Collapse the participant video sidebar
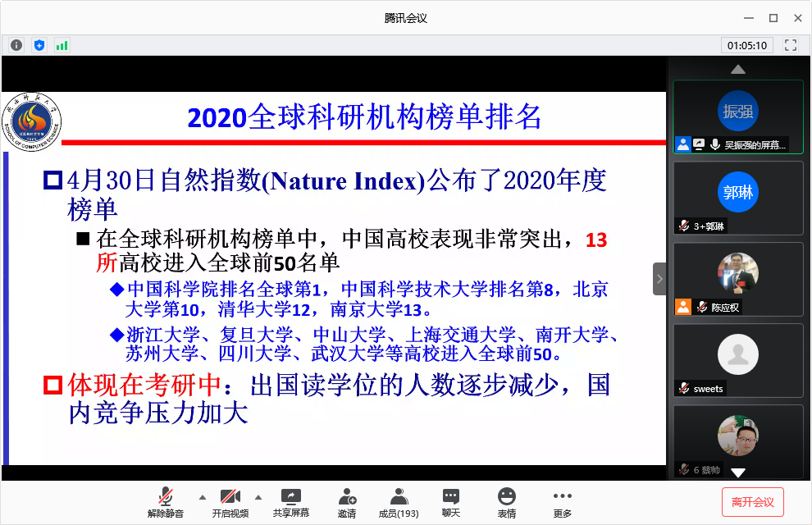The image size is (812, 525). (x=659, y=279)
